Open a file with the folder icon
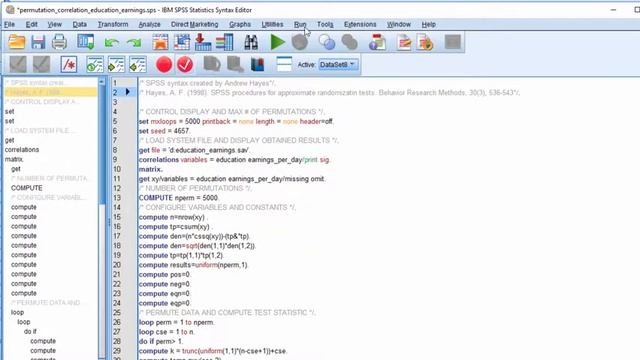Image resolution: width=640 pixels, height=360 pixels. click(17, 42)
